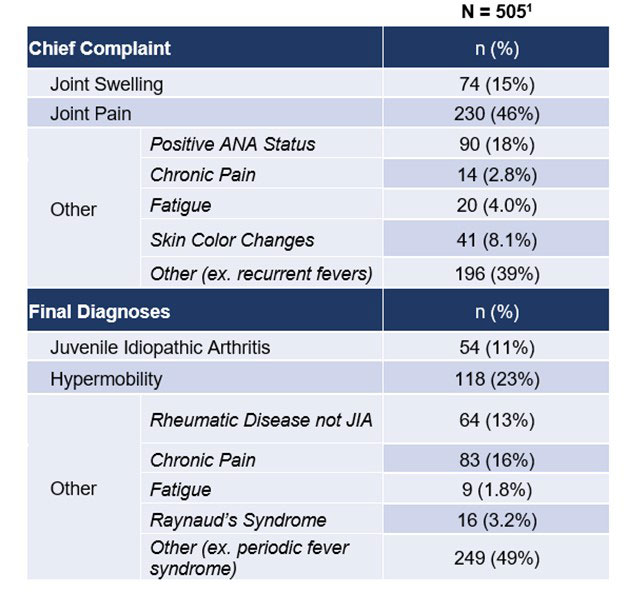Click the 74 (15%) value cell
The image size is (638, 604).
[x=497, y=84]
